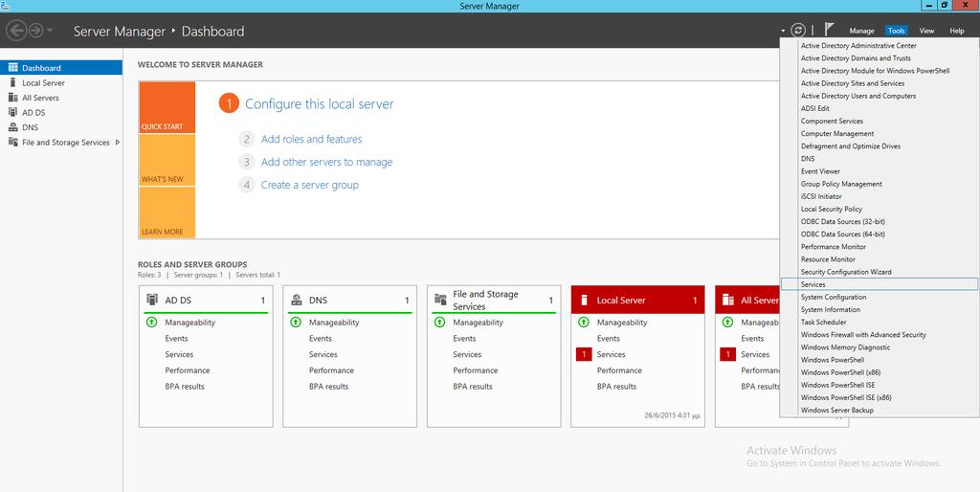The height and width of the screenshot is (492, 980).
Task: Click Services in the Local Server tile
Action: click(x=611, y=354)
